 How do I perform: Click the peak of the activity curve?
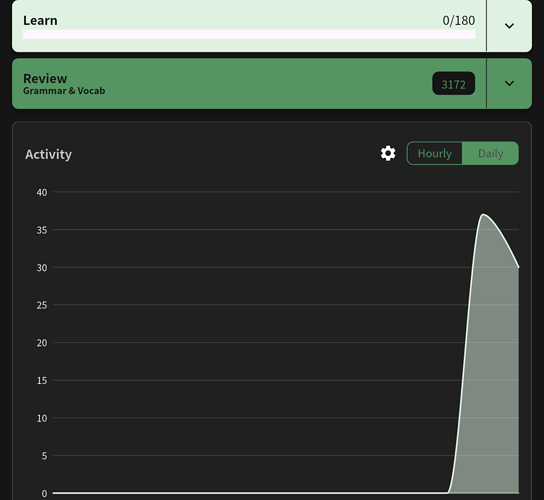483,214
